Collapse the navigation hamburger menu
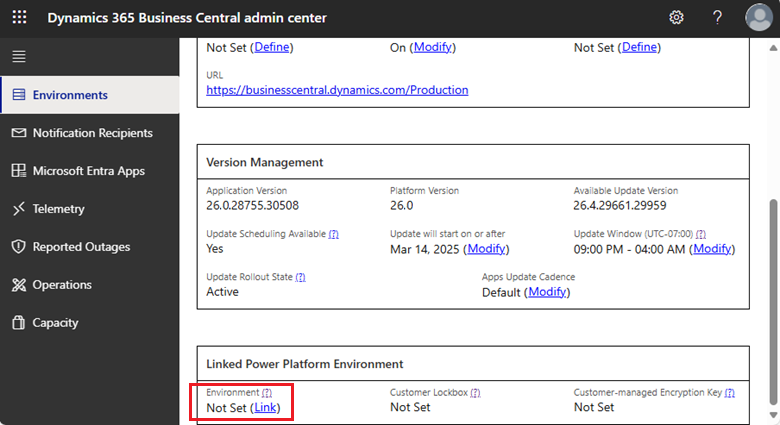This screenshot has width=780, height=425. point(19,56)
